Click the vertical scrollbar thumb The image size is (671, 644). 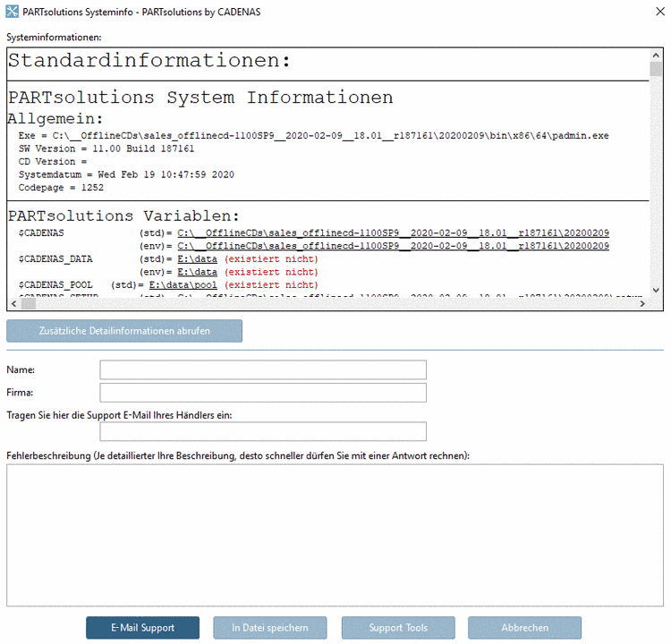point(656,69)
